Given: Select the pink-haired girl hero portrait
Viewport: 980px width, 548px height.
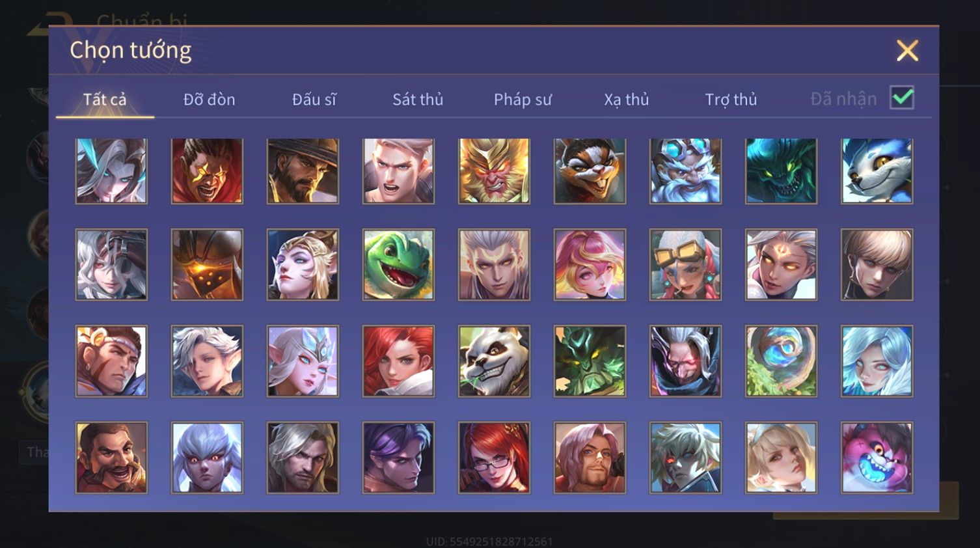Looking at the screenshot, I should (x=590, y=265).
